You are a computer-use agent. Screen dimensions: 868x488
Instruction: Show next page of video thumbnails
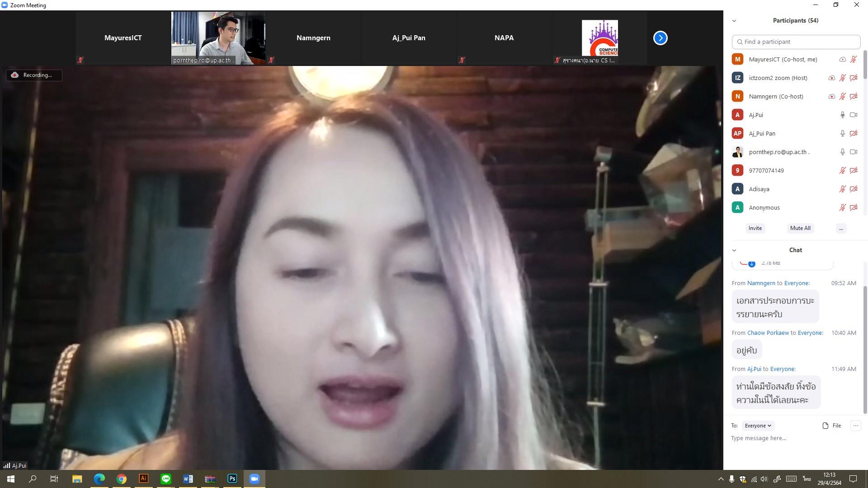(x=660, y=38)
